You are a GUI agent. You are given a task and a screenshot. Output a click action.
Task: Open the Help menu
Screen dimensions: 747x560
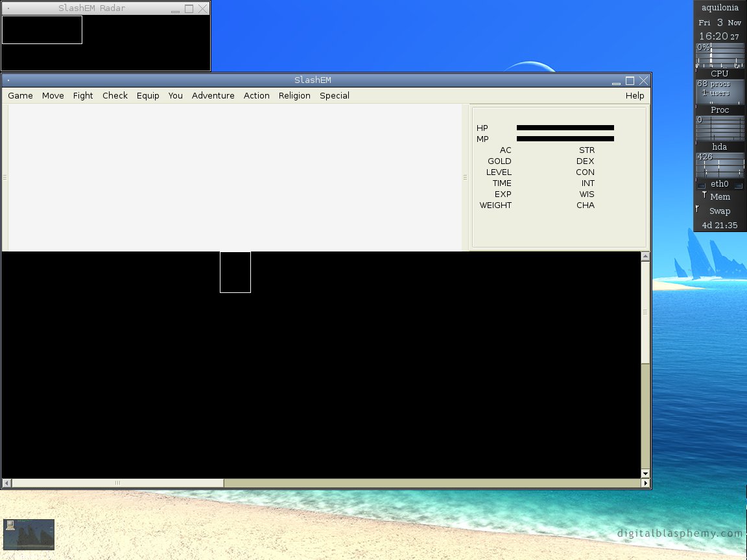[635, 95]
